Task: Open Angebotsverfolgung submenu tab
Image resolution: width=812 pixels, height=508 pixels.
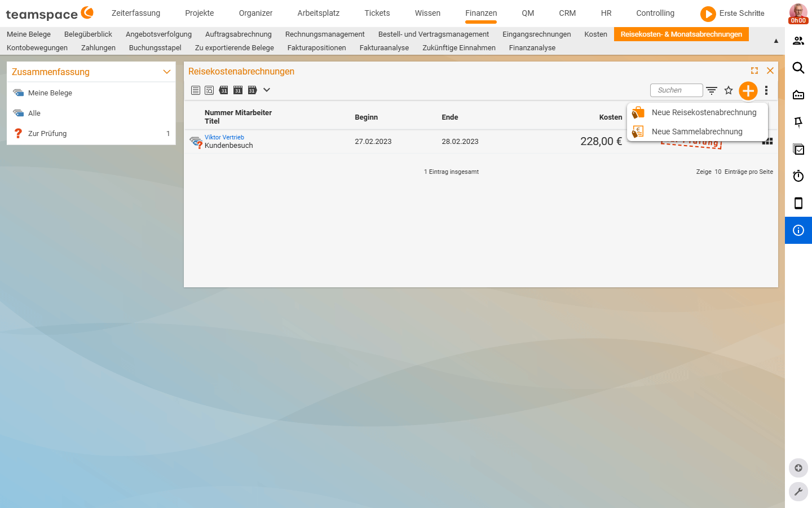Action: coord(158,34)
